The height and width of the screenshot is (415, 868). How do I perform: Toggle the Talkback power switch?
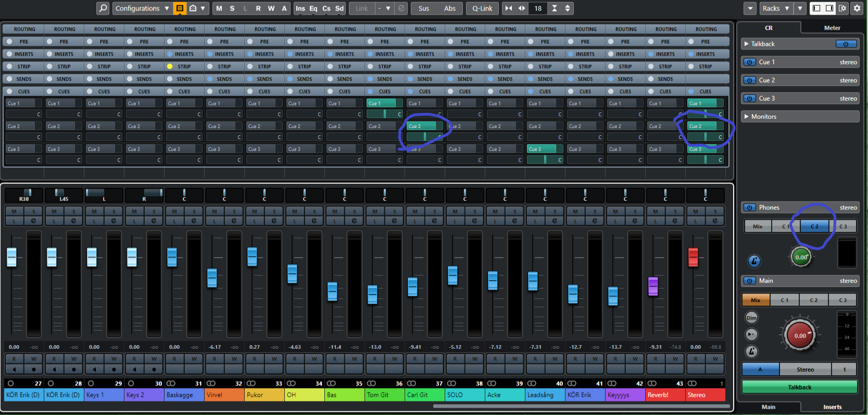tap(846, 44)
